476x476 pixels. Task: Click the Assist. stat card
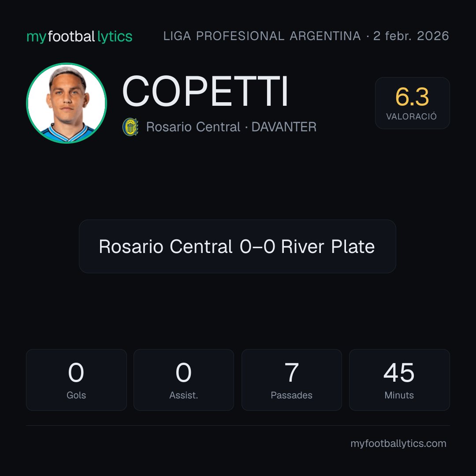click(x=184, y=380)
